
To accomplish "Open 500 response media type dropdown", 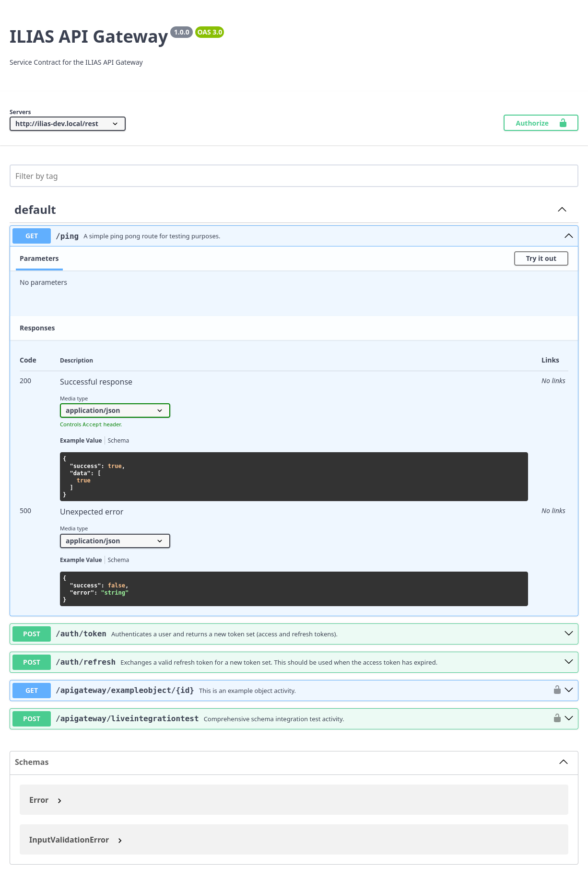I will [115, 541].
